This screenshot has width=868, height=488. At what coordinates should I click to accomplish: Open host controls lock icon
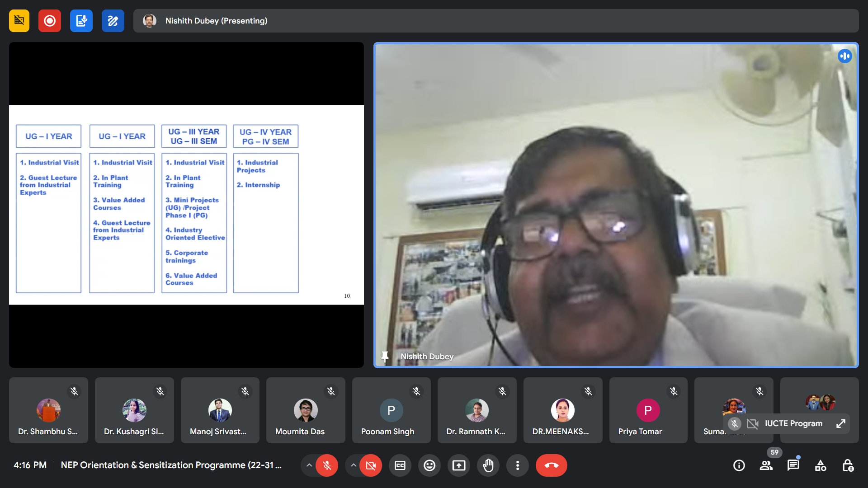tap(848, 465)
